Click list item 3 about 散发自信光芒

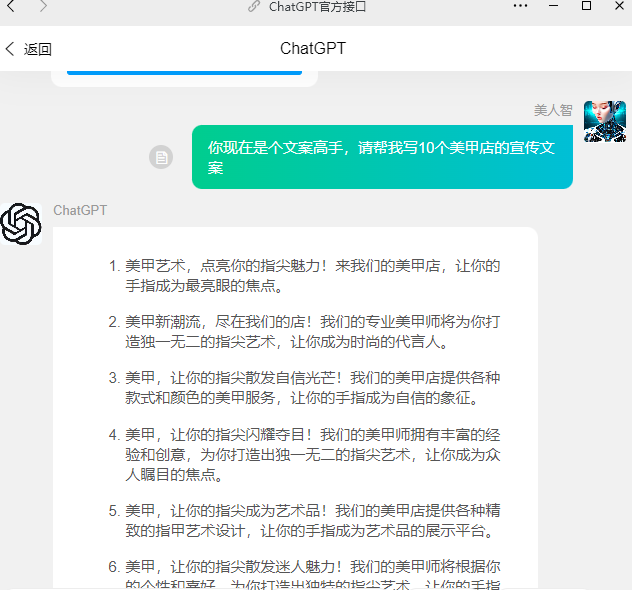click(x=305, y=388)
